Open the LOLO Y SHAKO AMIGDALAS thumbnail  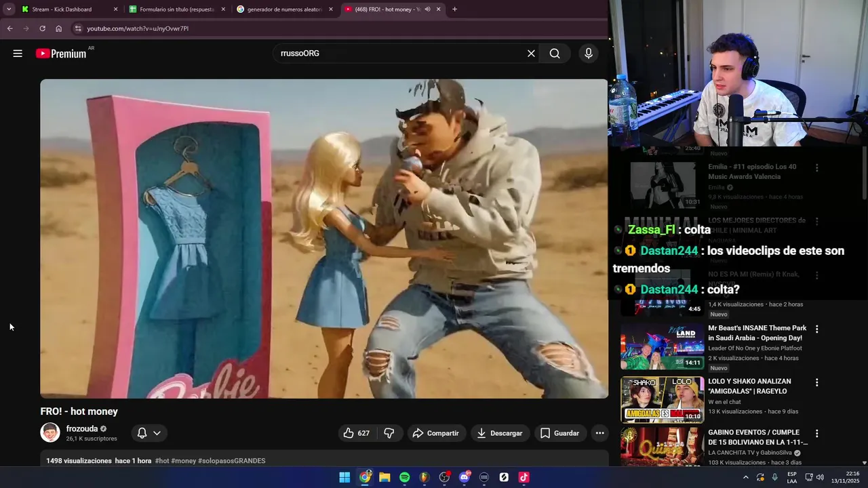pyautogui.click(x=663, y=400)
